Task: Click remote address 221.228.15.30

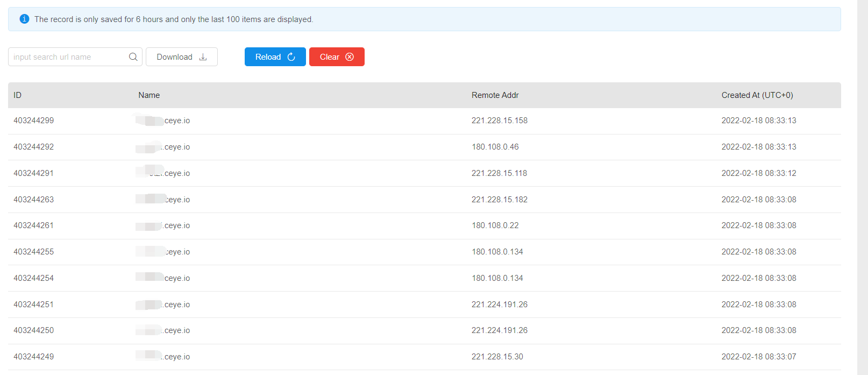Action: click(x=497, y=357)
